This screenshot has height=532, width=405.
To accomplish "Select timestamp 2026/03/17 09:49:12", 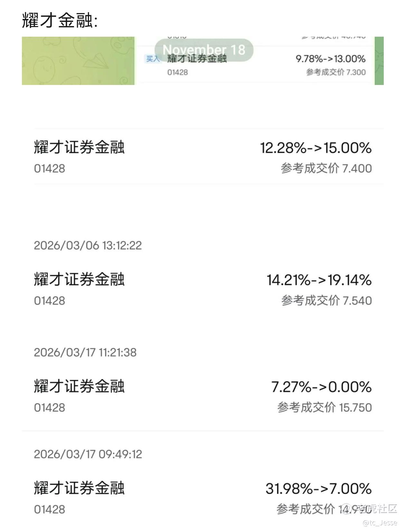I will pos(88,454).
